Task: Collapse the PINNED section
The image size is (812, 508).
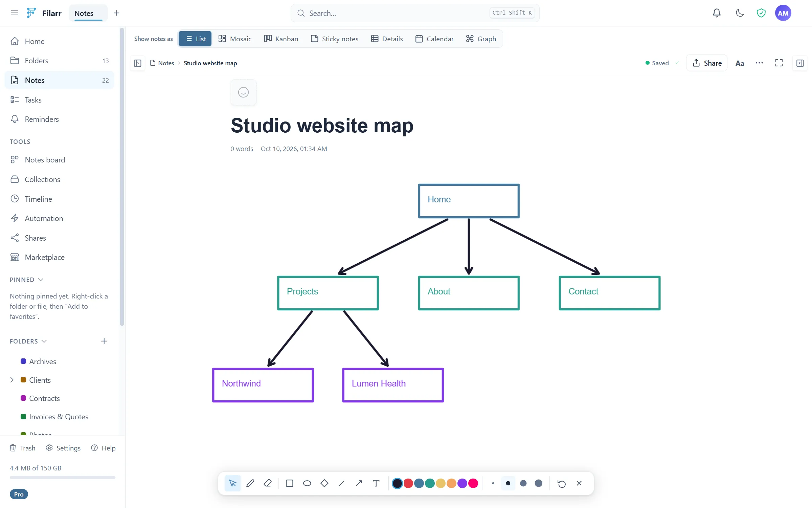Action: tap(27, 280)
